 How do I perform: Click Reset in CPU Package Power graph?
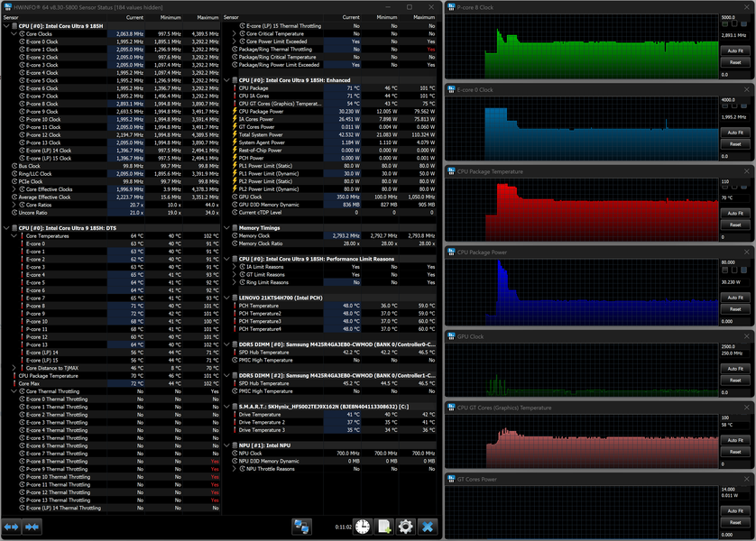pos(735,309)
